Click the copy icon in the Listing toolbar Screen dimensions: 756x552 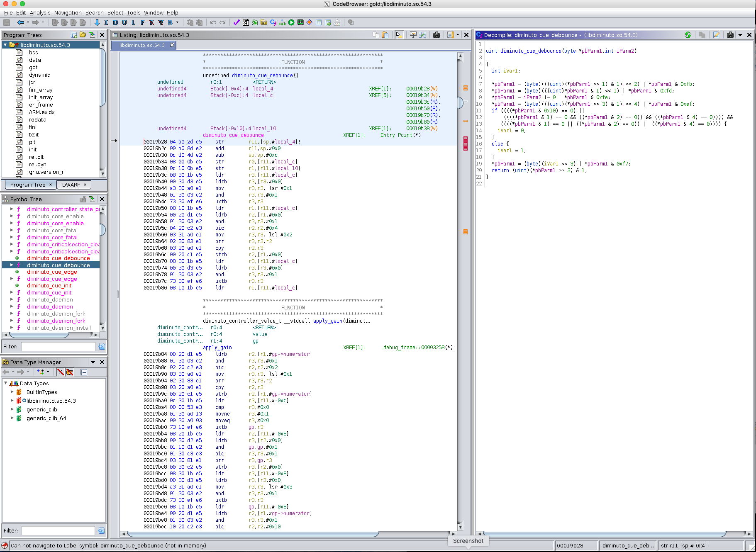(x=376, y=35)
